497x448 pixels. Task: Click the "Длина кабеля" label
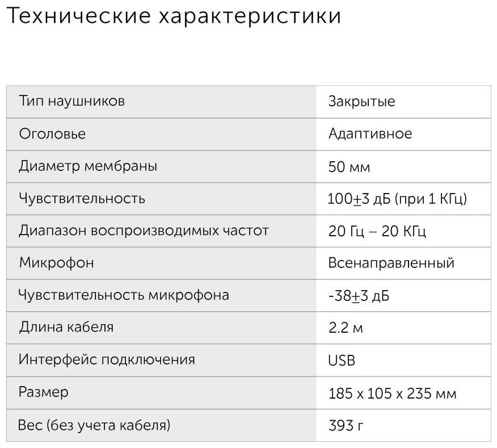click(x=66, y=327)
